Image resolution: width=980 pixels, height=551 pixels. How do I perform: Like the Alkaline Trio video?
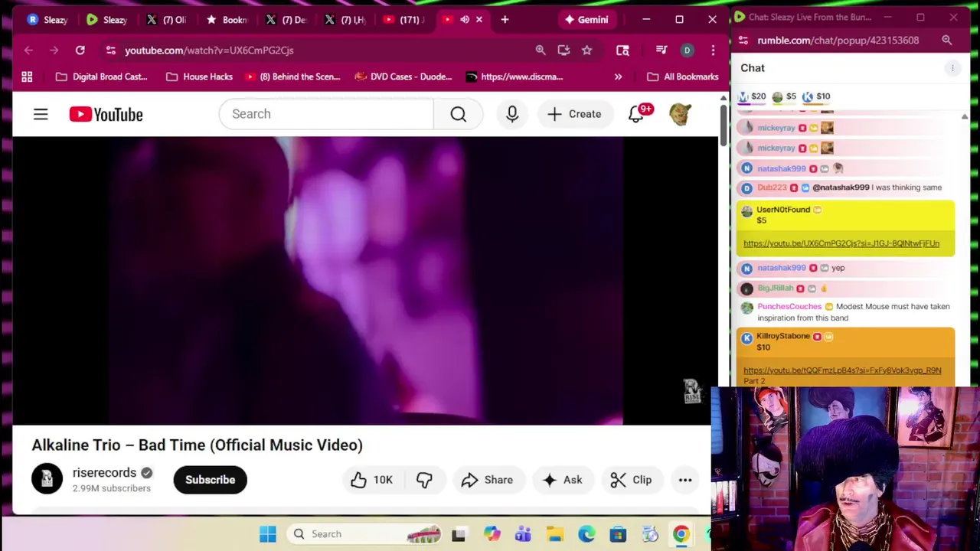(x=372, y=480)
